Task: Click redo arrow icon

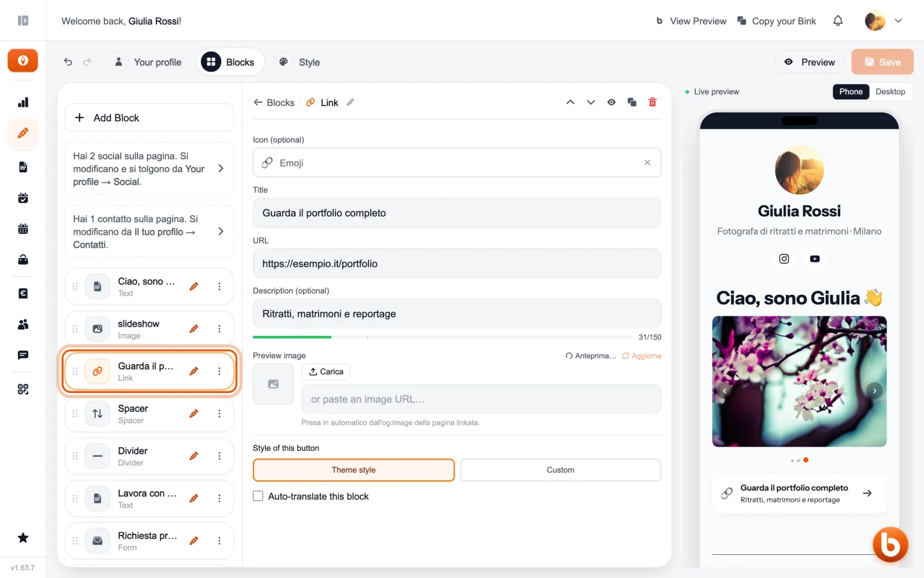Action: coord(87,62)
